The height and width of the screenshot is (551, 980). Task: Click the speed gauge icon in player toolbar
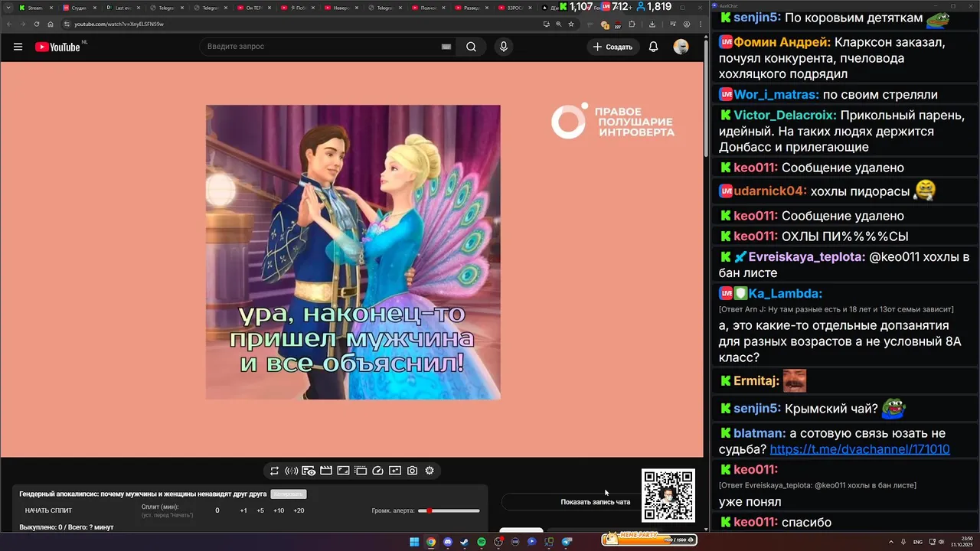[x=377, y=471]
